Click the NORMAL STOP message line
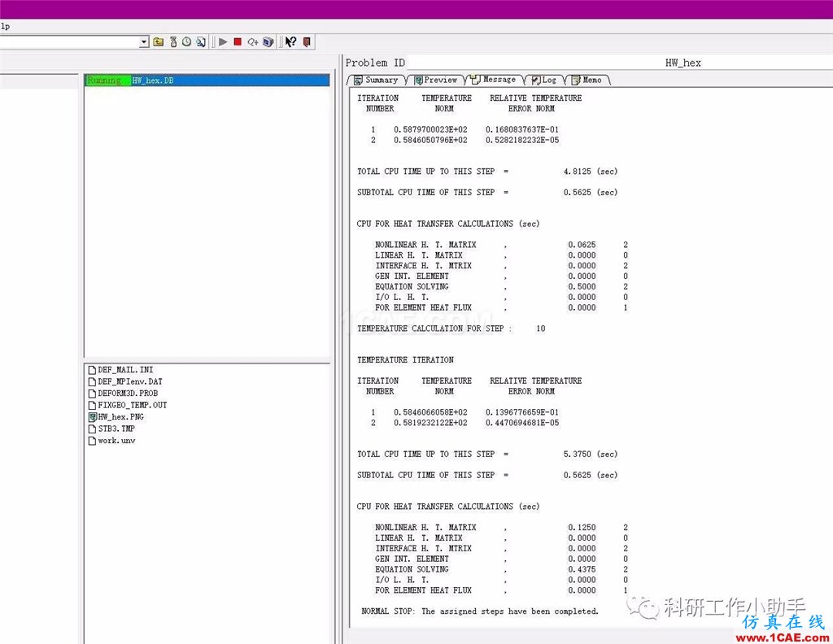 coord(480,611)
